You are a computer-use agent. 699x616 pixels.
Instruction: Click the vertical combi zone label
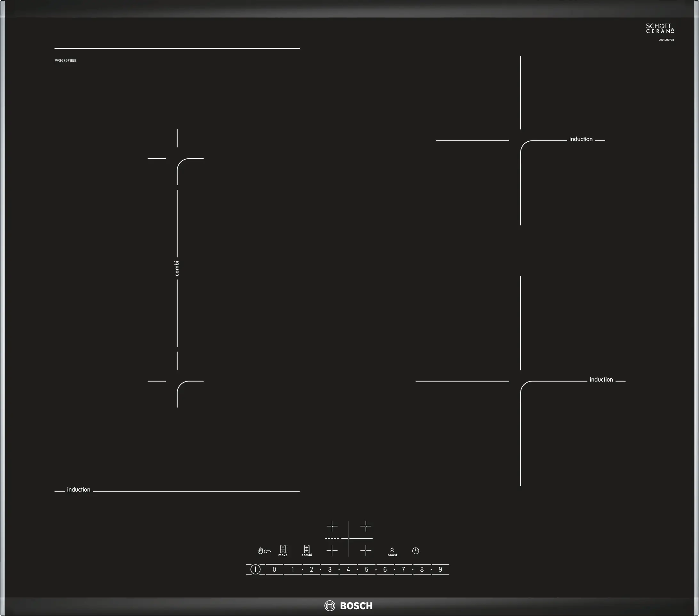177,268
